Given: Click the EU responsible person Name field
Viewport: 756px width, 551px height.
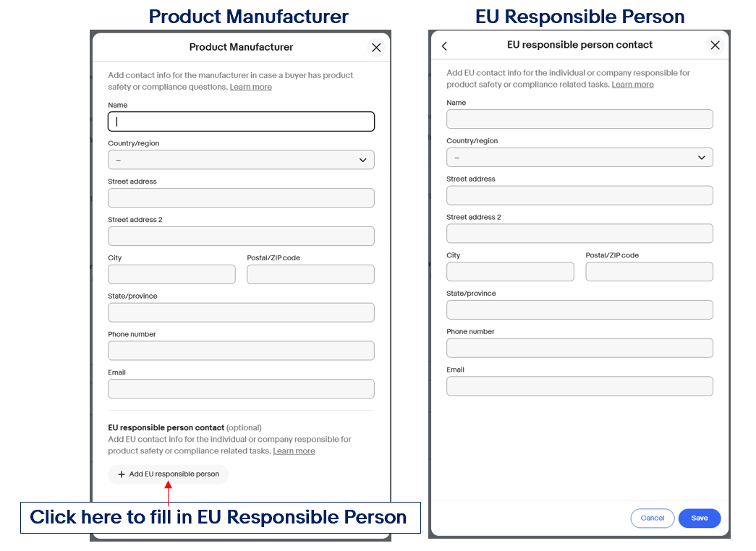Looking at the screenshot, I should (x=579, y=119).
